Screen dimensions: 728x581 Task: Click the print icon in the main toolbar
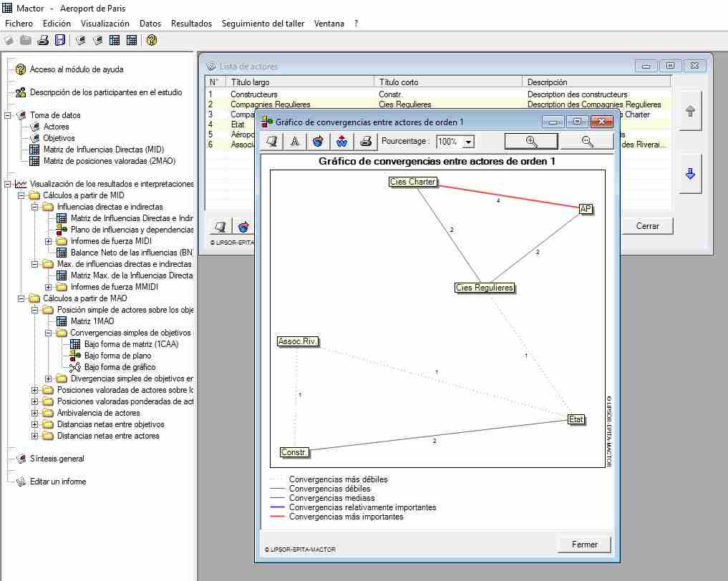pos(43,40)
